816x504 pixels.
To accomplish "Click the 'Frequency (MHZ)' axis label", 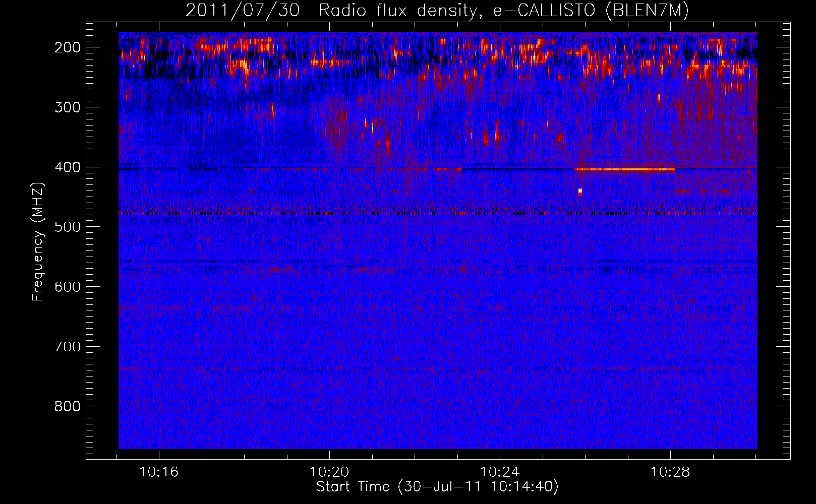I will click(x=38, y=241).
